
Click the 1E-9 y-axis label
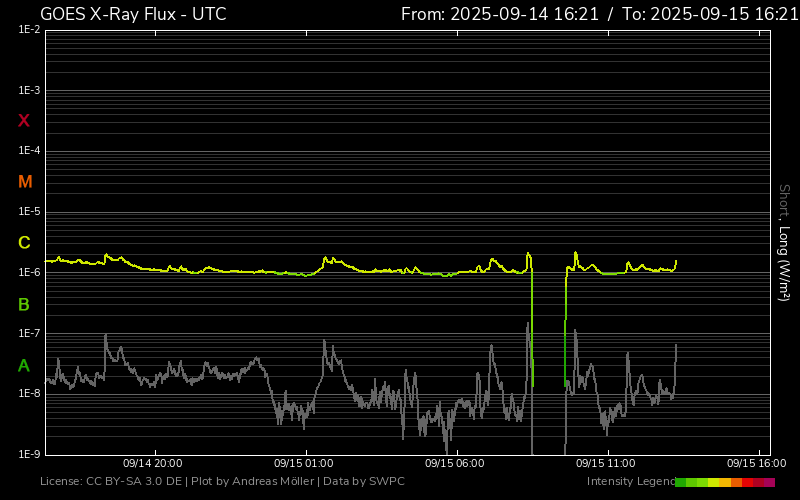(29, 454)
